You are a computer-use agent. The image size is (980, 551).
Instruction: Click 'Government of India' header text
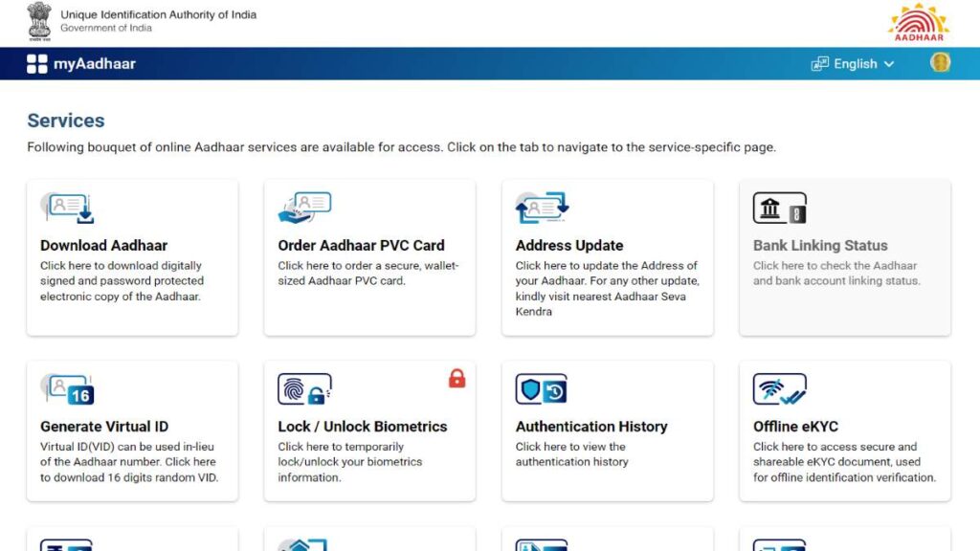(x=106, y=28)
